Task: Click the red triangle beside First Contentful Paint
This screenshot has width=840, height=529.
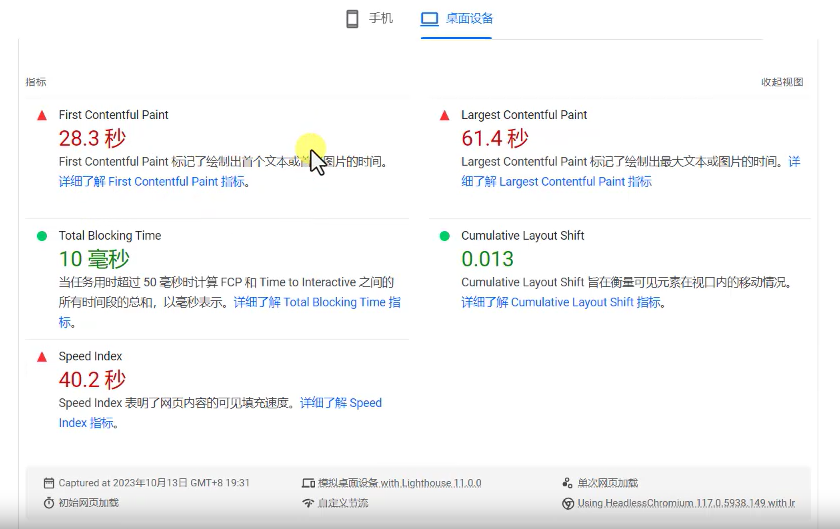Action: click(42, 116)
